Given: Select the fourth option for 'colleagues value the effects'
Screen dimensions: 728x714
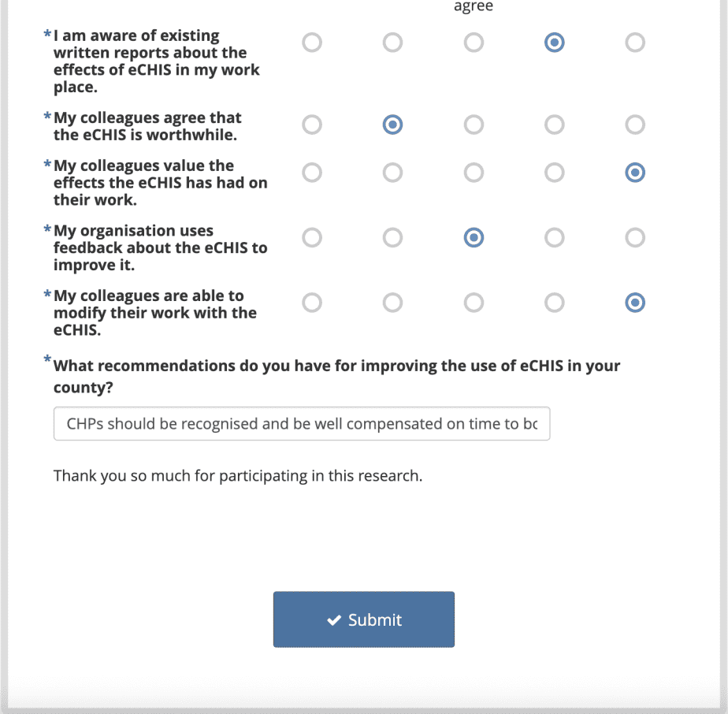Looking at the screenshot, I should [554, 173].
